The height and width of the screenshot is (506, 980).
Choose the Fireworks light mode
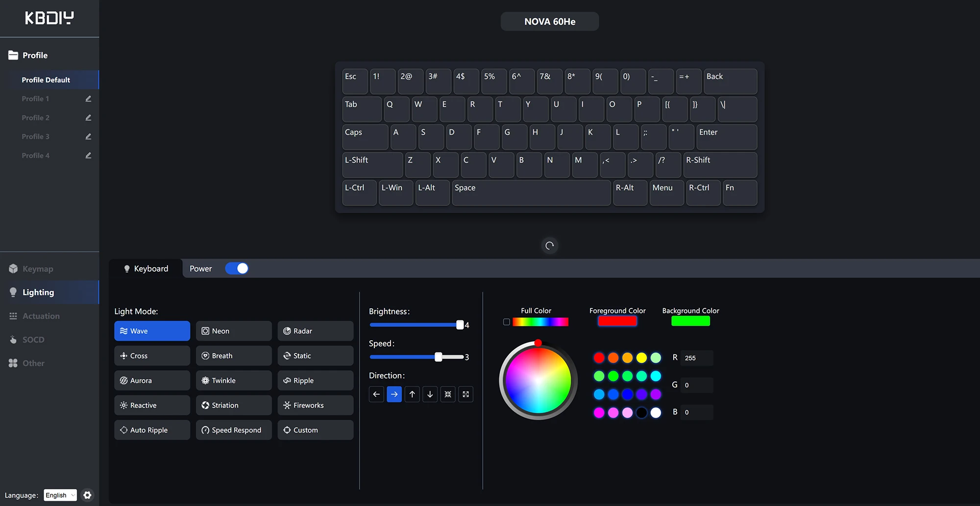click(316, 405)
